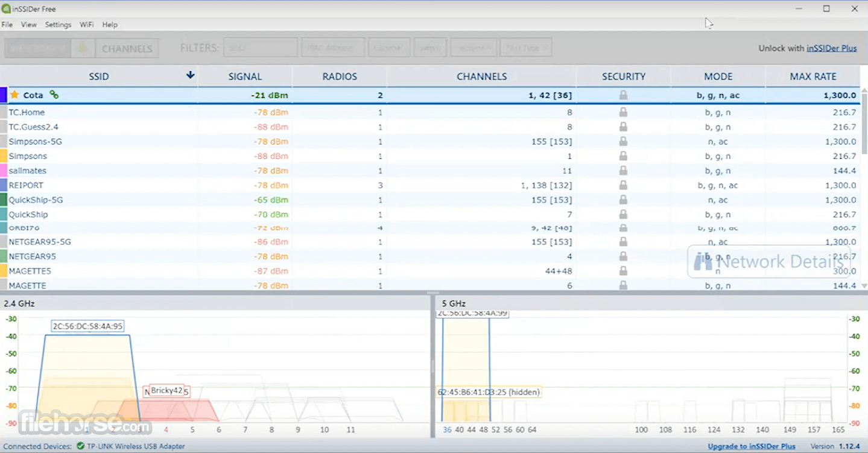
Task: Switch to the CHANNELS tab in the toolbar
Action: 127,48
